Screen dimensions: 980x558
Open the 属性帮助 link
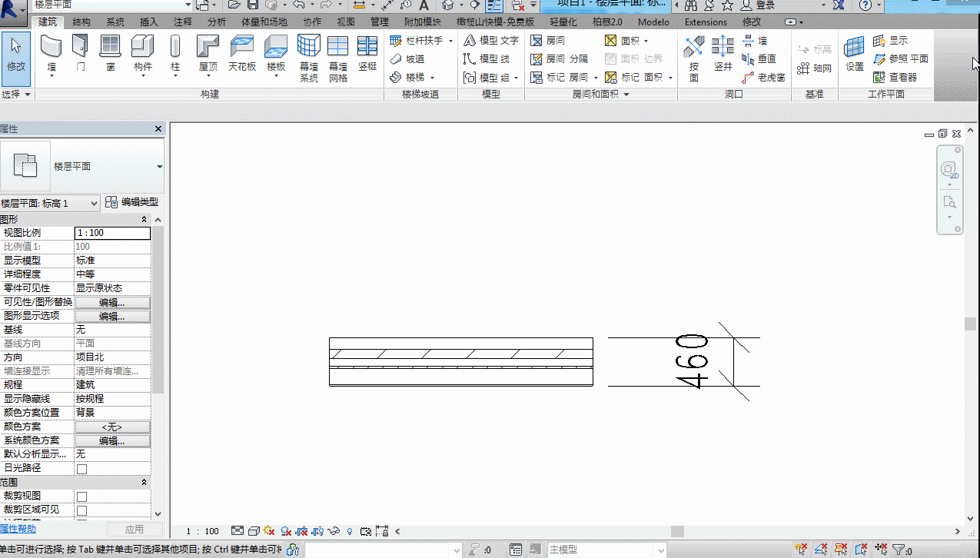tap(18, 529)
